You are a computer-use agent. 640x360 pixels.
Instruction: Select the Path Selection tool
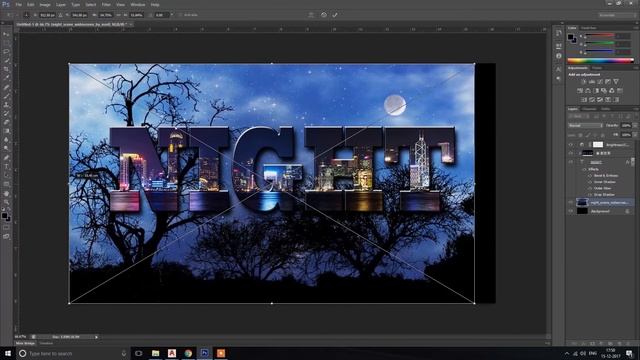(x=6, y=175)
